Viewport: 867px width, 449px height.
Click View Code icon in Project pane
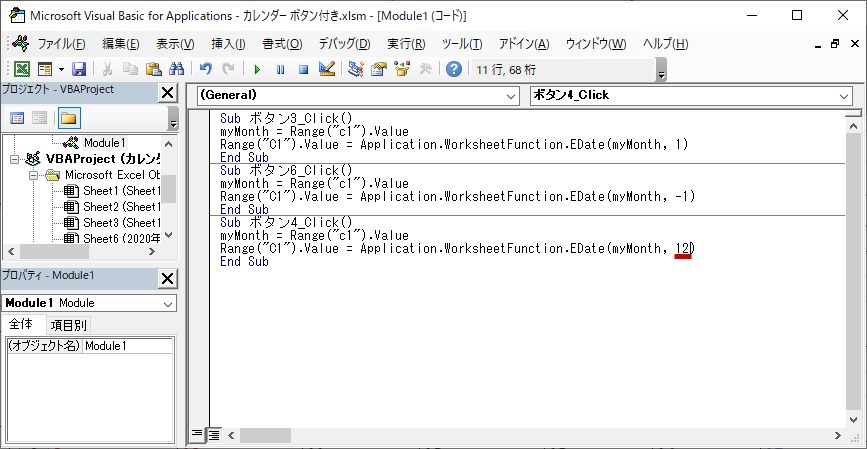coord(18,118)
